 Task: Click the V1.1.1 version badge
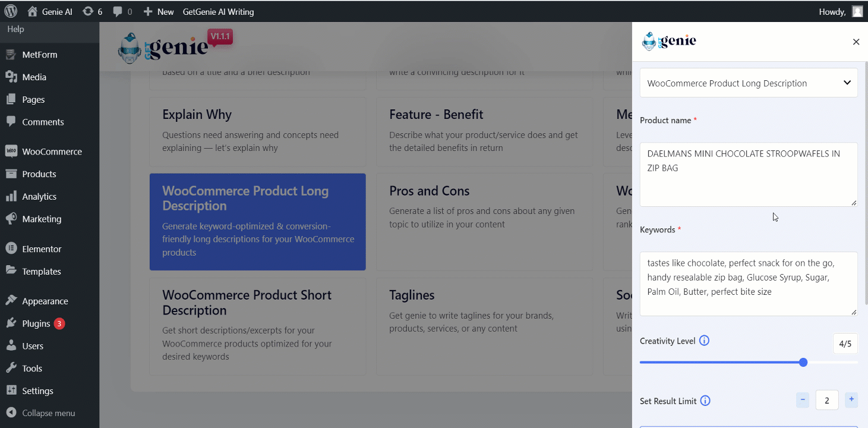220,37
